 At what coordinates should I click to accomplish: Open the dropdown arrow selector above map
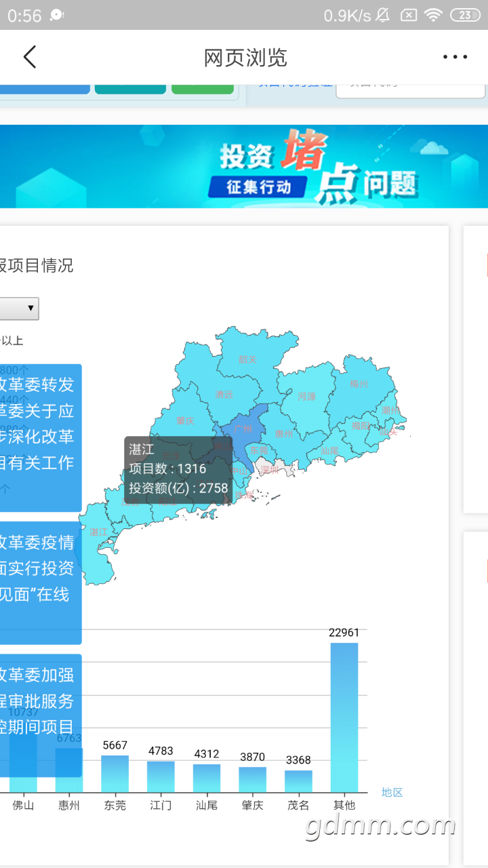click(30, 309)
